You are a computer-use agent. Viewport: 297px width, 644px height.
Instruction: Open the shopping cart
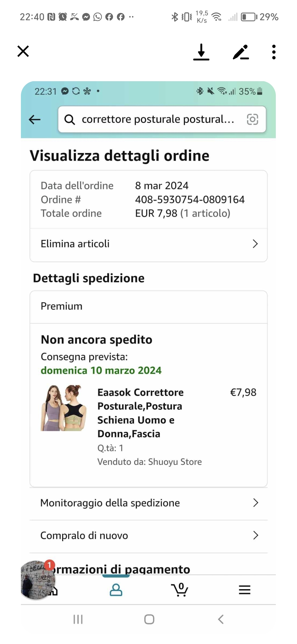point(180,590)
